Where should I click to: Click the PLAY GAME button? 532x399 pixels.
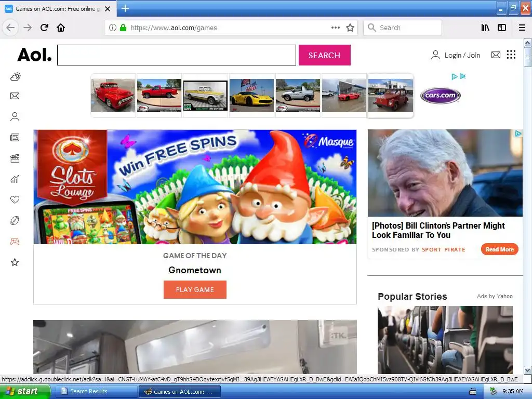[195, 289]
